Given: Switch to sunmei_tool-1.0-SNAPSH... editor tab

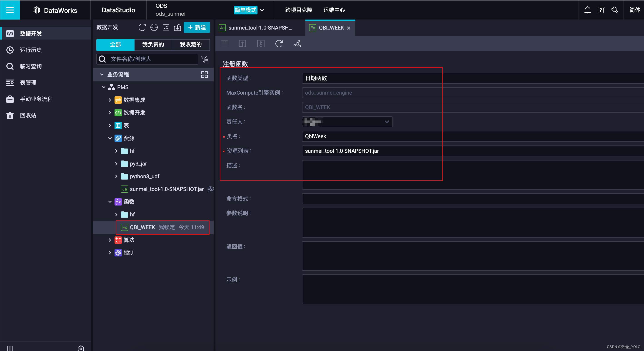Looking at the screenshot, I should [260, 28].
